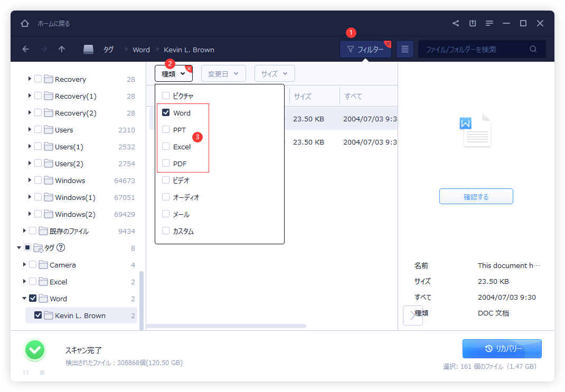The width and height of the screenshot is (565, 392).
Task: Click the horizontal scrollbar under file list
Action: [x=227, y=326]
